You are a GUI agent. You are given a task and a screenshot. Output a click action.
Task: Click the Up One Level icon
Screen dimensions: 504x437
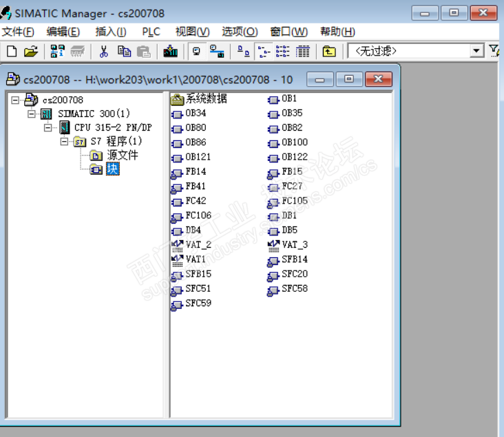coord(329,51)
